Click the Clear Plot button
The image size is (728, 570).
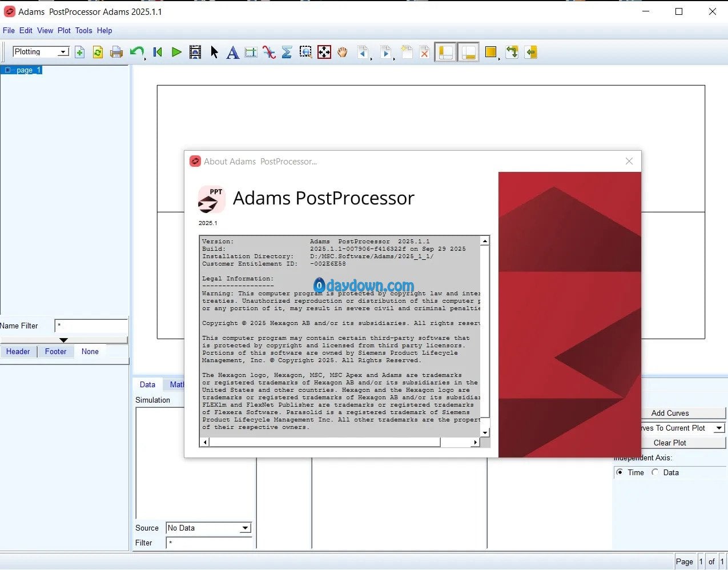[x=670, y=443]
